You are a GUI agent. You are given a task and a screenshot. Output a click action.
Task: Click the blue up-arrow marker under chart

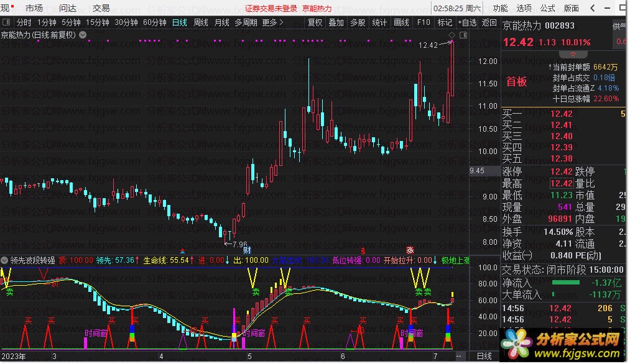(182, 251)
